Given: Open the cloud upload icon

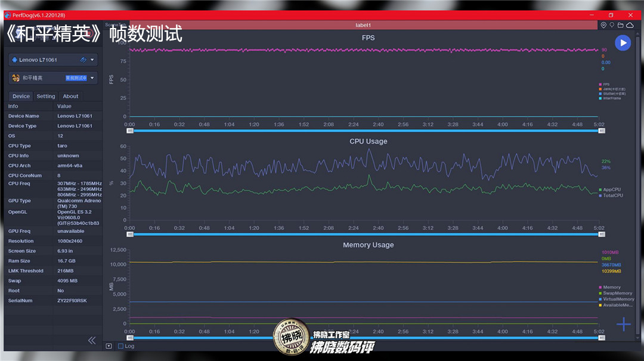Looking at the screenshot, I should [630, 25].
